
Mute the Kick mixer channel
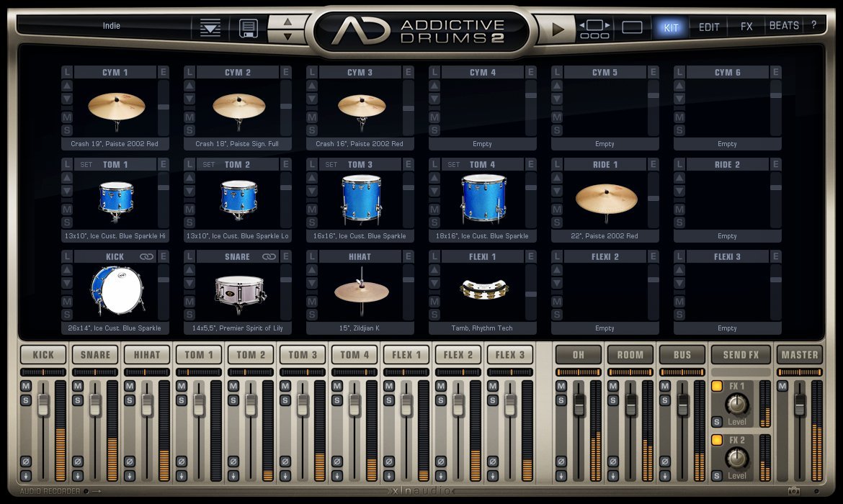pyautogui.click(x=26, y=386)
